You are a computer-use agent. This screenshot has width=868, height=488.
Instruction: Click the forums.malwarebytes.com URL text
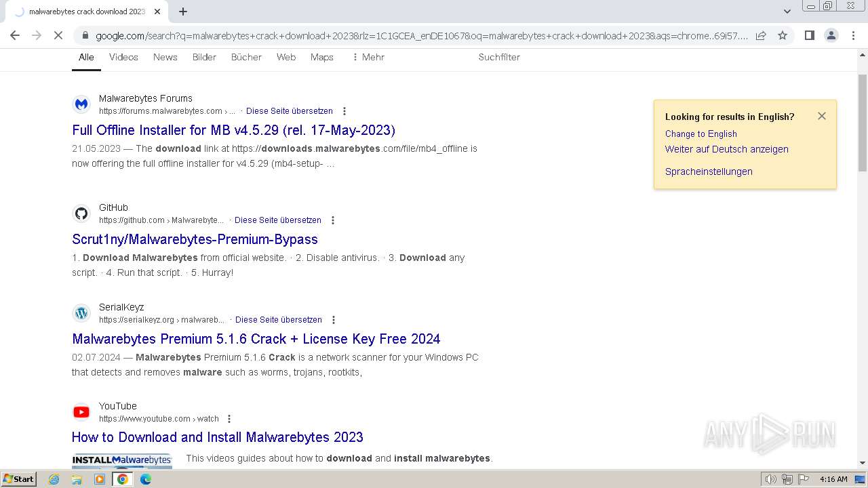(x=167, y=111)
